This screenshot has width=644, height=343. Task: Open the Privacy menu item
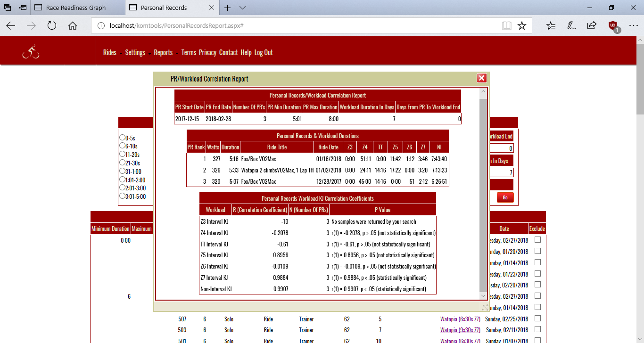207,53
